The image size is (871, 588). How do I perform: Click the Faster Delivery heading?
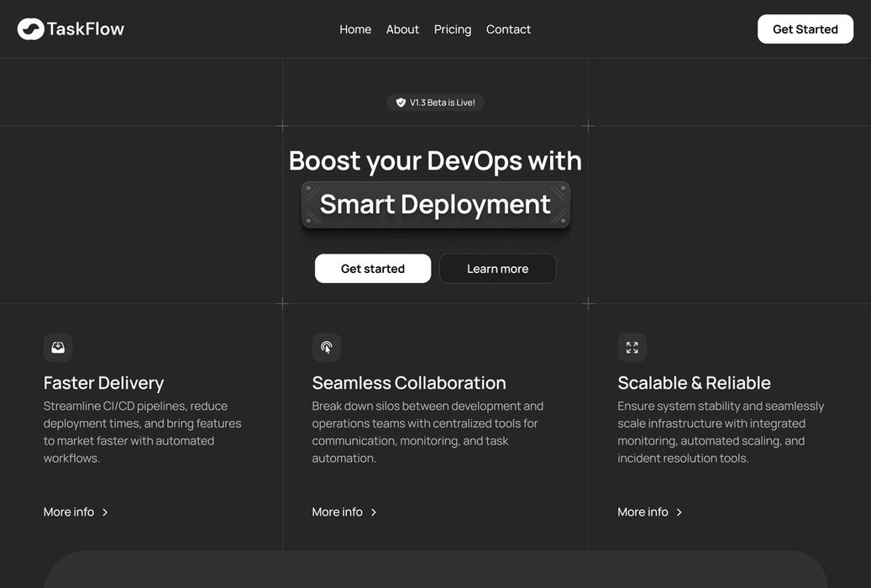(103, 383)
